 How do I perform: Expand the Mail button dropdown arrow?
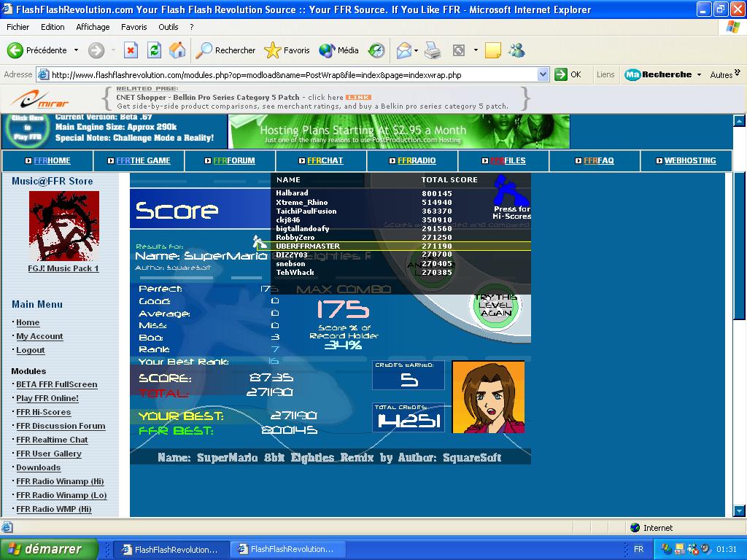click(x=417, y=50)
